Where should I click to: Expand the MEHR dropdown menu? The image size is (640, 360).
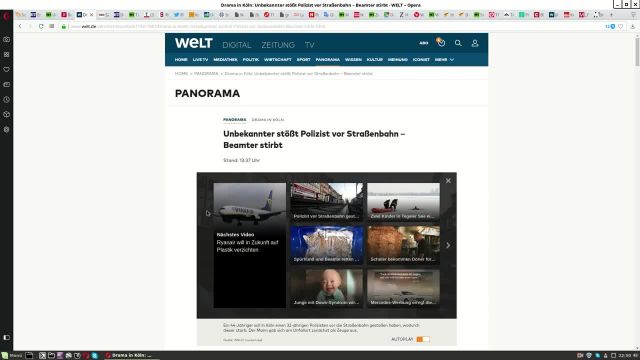pos(444,60)
